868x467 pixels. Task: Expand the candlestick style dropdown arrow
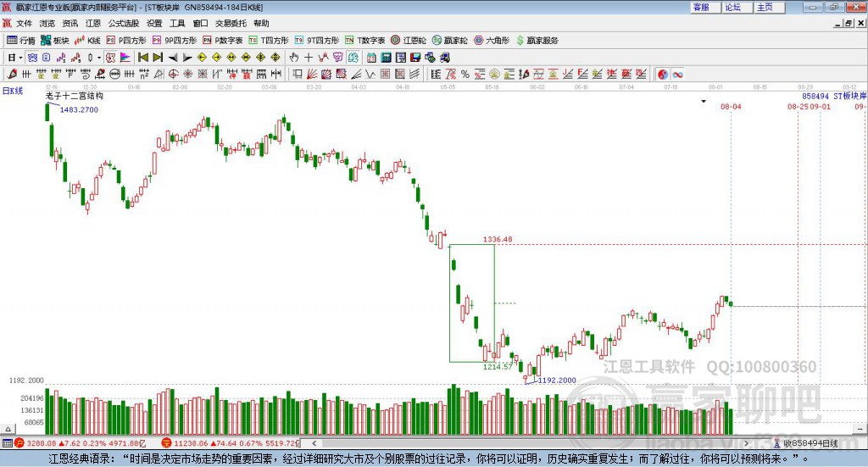[x=99, y=58]
